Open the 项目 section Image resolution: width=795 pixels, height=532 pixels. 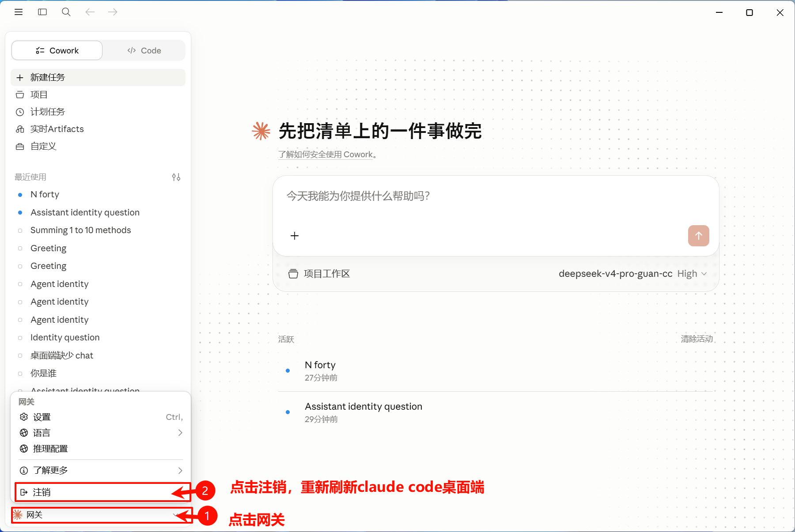98,94
